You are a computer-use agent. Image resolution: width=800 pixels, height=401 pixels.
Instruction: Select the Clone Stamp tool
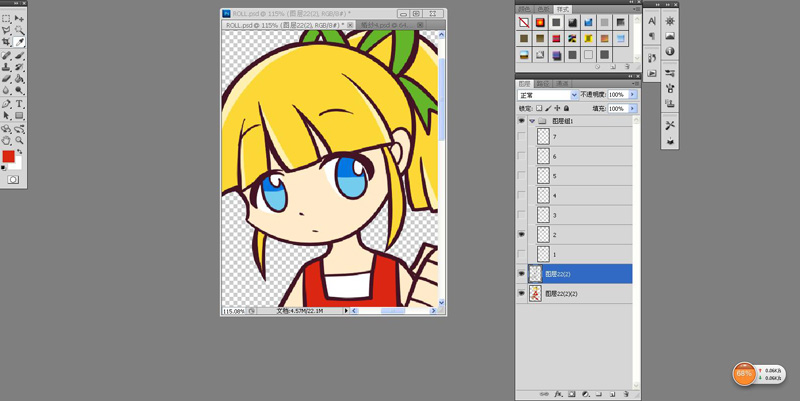(6, 67)
